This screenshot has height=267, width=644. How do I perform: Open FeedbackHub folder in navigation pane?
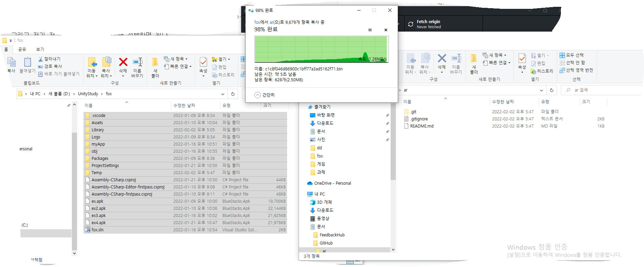pos(329,235)
